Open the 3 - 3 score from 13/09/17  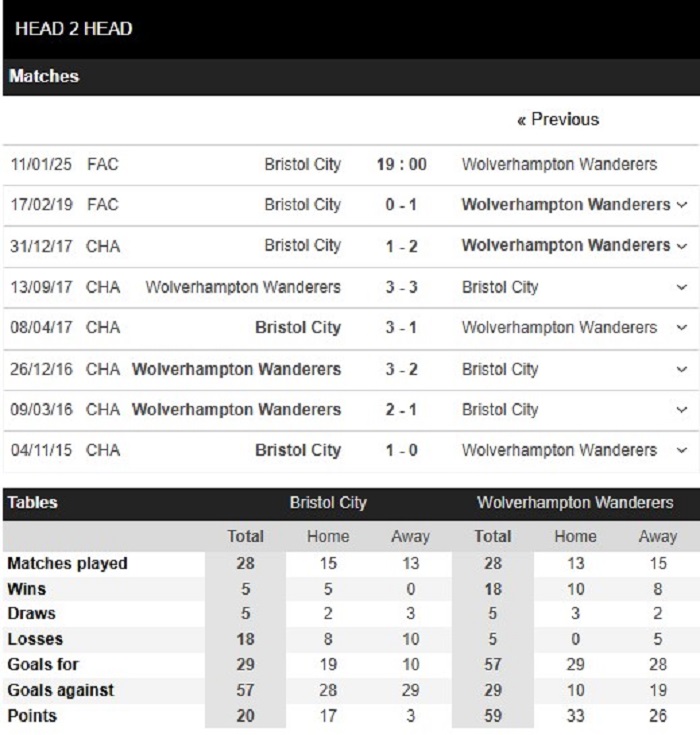tap(401, 287)
